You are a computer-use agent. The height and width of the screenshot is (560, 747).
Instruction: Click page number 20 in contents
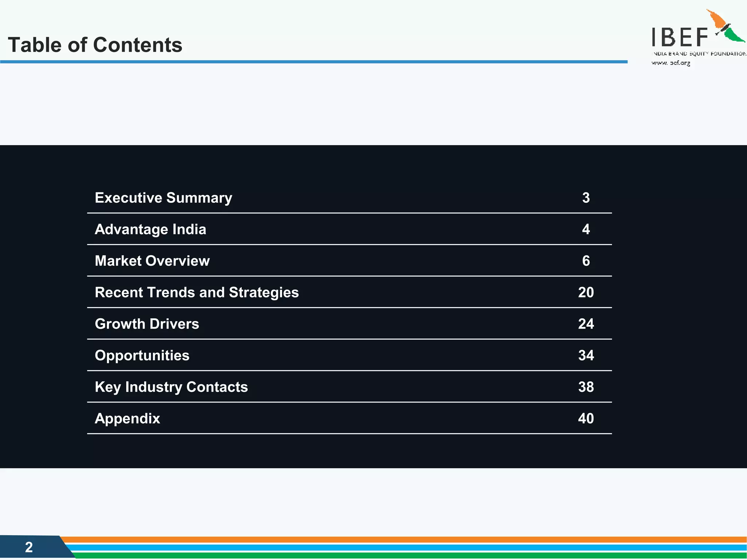pyautogui.click(x=586, y=292)
